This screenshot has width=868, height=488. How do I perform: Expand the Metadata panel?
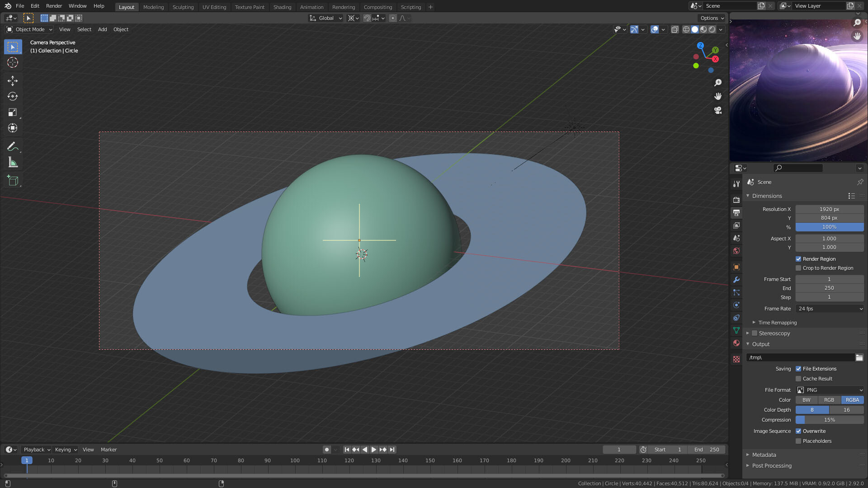pyautogui.click(x=764, y=455)
